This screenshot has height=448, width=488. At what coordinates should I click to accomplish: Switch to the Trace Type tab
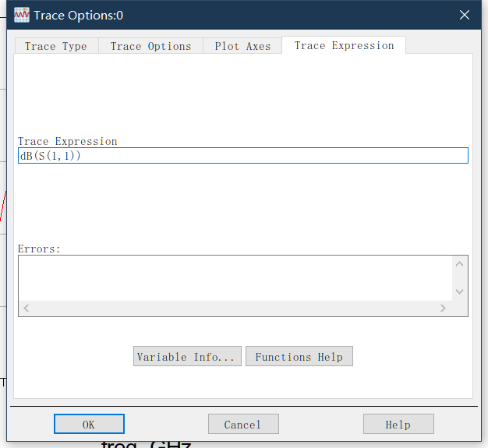(56, 46)
